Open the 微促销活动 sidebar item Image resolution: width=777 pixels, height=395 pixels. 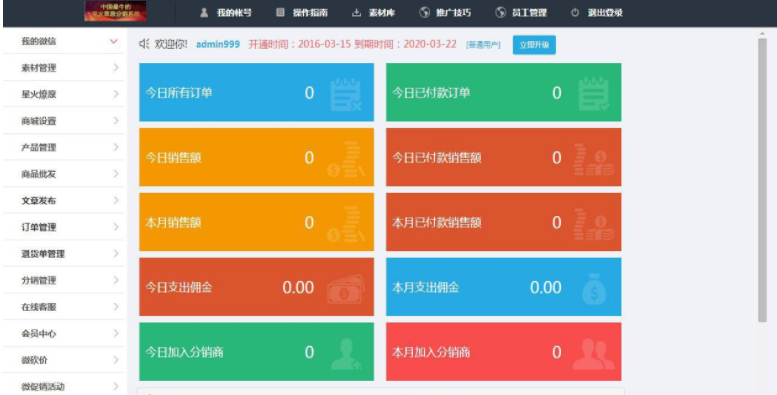click(x=63, y=386)
